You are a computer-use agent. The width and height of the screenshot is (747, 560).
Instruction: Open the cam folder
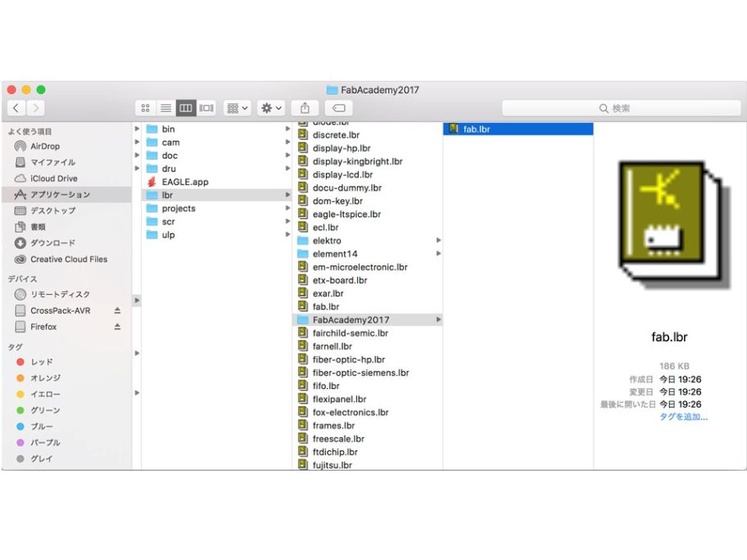point(217,142)
